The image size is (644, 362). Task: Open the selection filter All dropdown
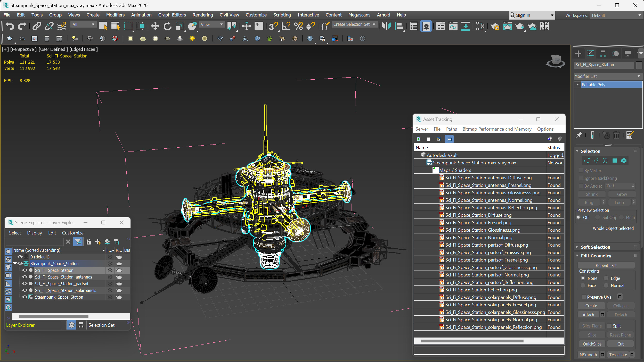click(x=84, y=24)
